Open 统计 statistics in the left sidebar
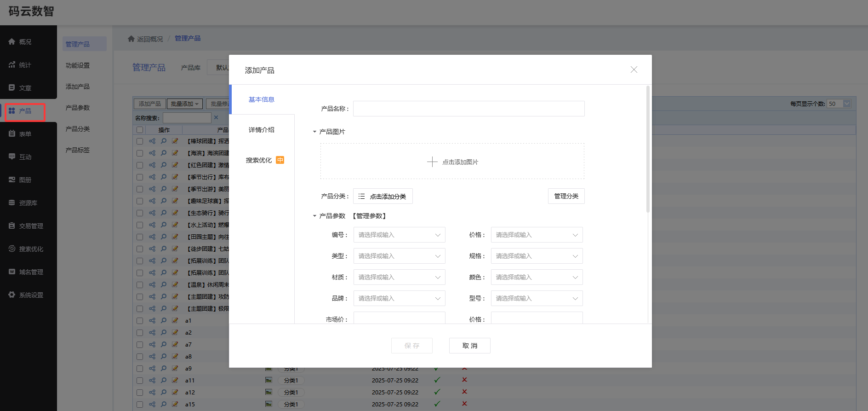Screen dimensions: 868x411 (25, 65)
